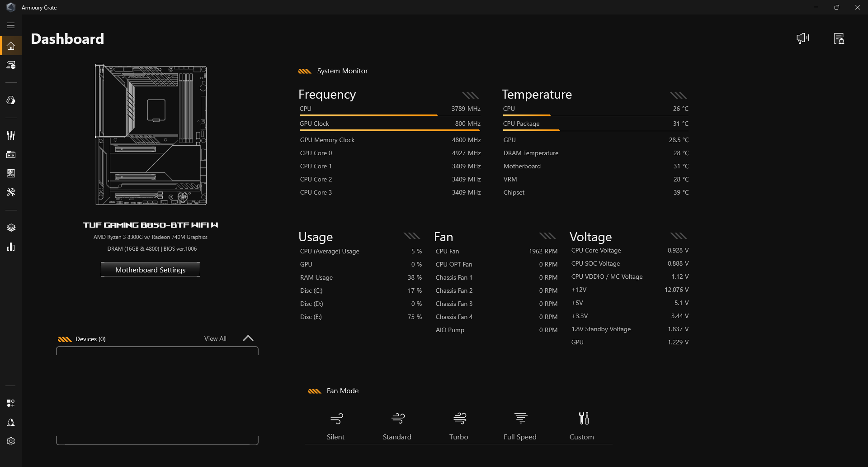Select CPU VDDIO / MC Voltage row

(630, 276)
